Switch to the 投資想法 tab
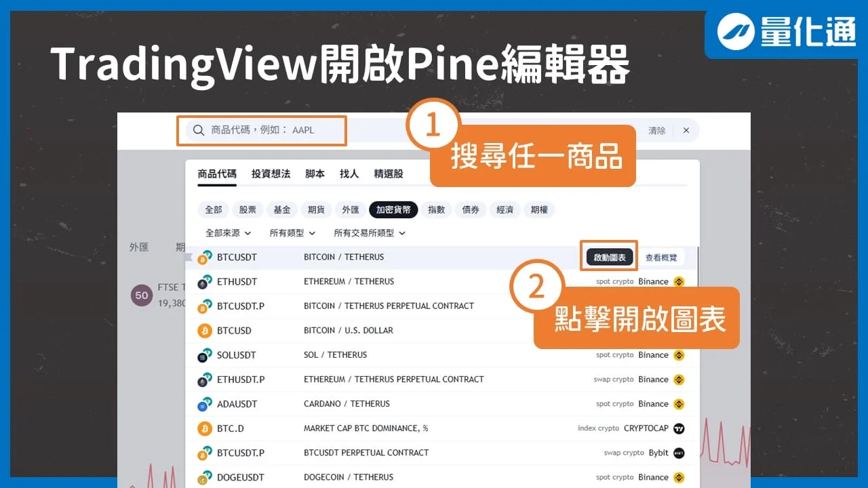Viewport: 868px width, 488px height. pos(271,174)
